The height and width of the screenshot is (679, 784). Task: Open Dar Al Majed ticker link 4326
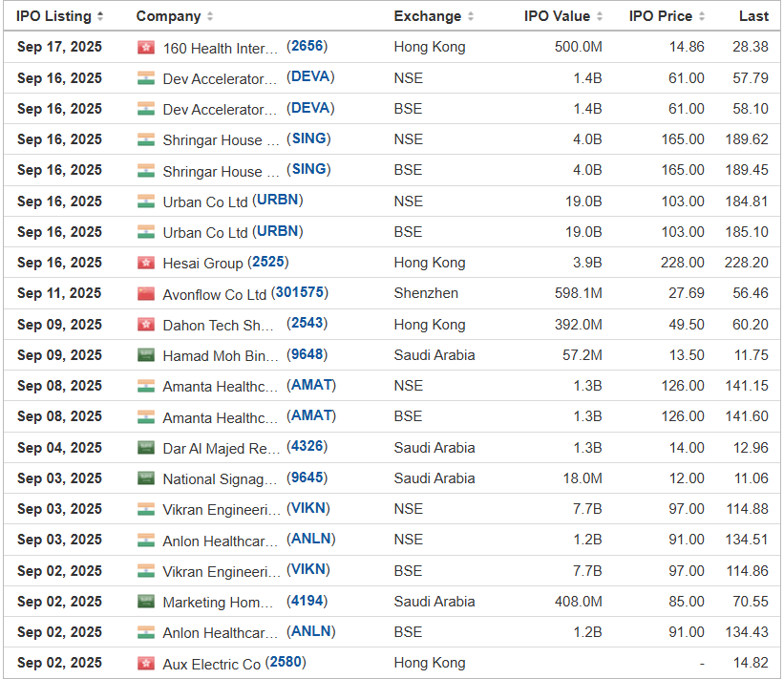[x=307, y=446]
